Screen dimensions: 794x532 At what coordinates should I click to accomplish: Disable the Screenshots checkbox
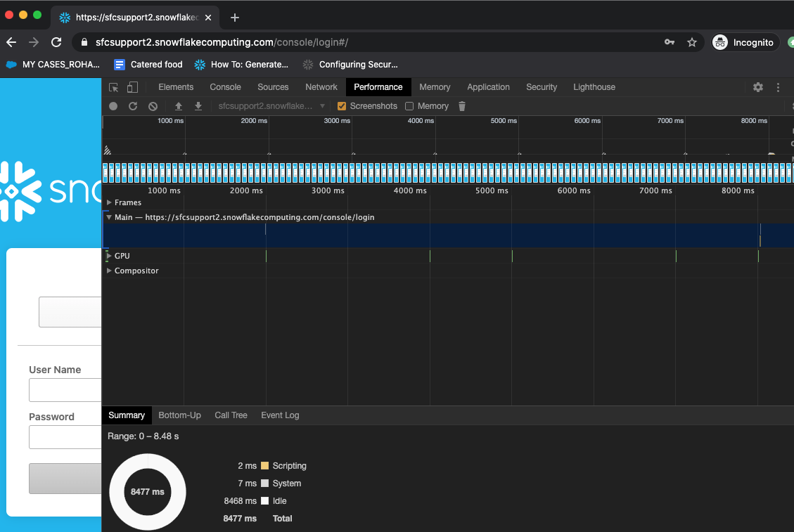pos(342,105)
